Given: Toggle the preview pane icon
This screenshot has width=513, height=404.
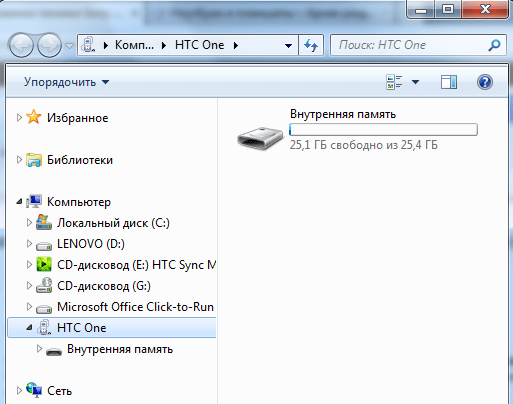Looking at the screenshot, I should pyautogui.click(x=449, y=82).
